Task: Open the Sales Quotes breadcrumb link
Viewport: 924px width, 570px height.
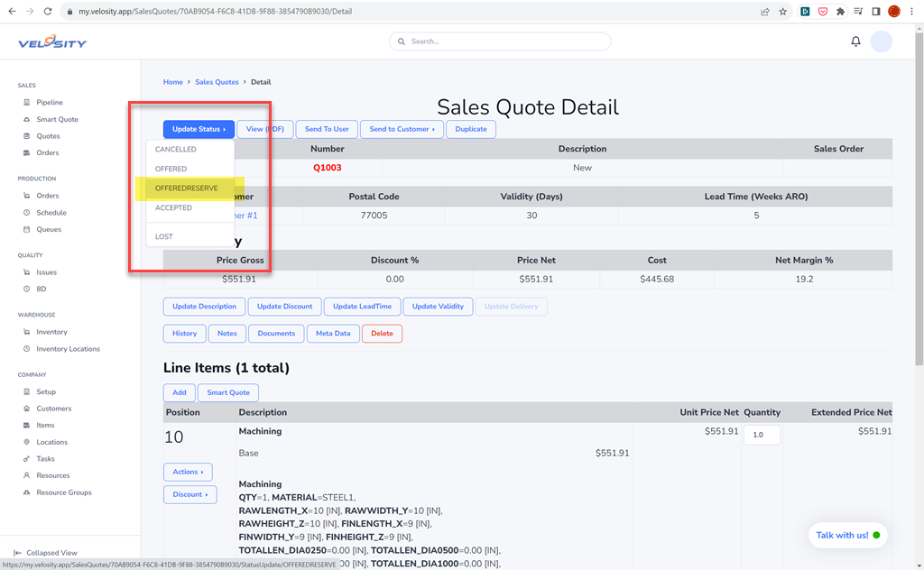Action: coord(217,82)
